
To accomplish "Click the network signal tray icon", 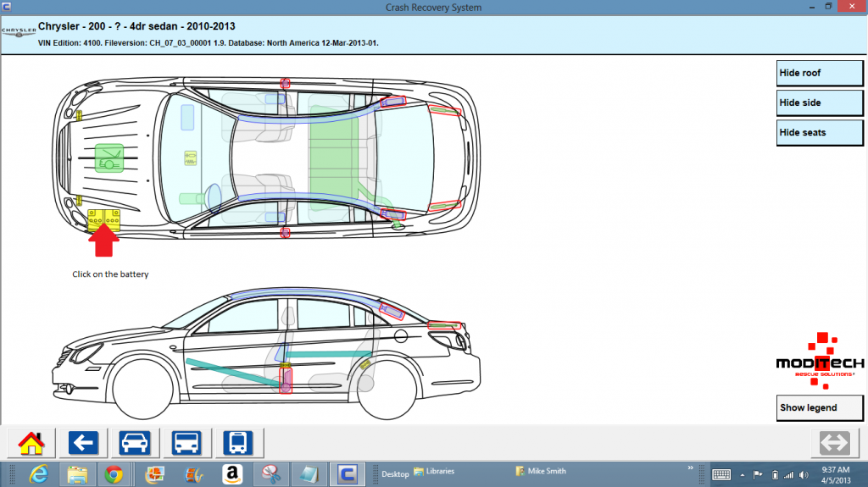I will 789,475.
